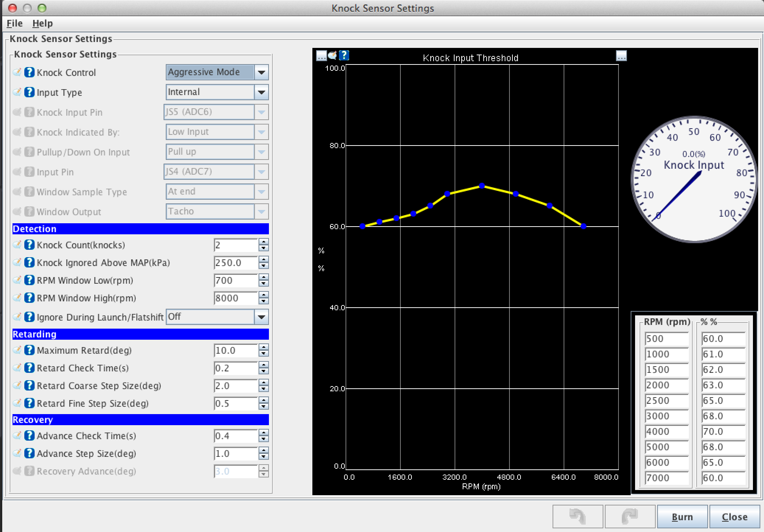764x532 pixels.
Task: Open help for Maximum Retard setting
Action: tap(29, 350)
